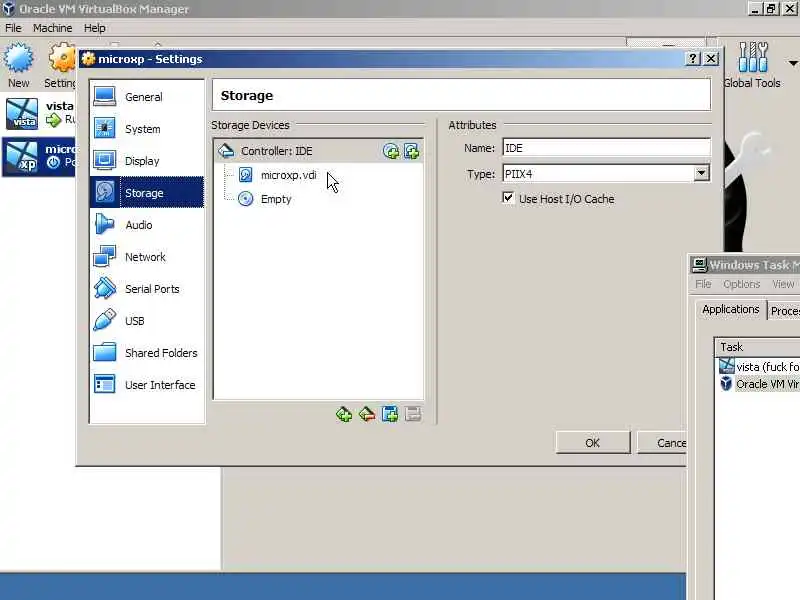Screen dimensions: 800x600
Task: Select the microxp.vdi hard disk entry
Action: point(288,175)
